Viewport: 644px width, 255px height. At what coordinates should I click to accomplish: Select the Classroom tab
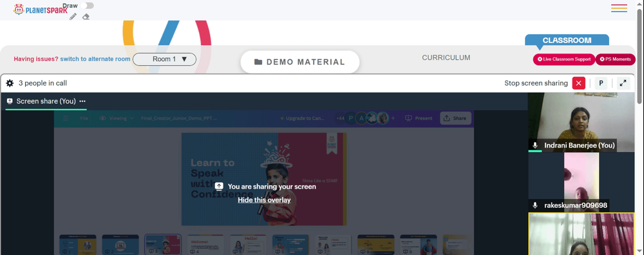pyautogui.click(x=567, y=40)
